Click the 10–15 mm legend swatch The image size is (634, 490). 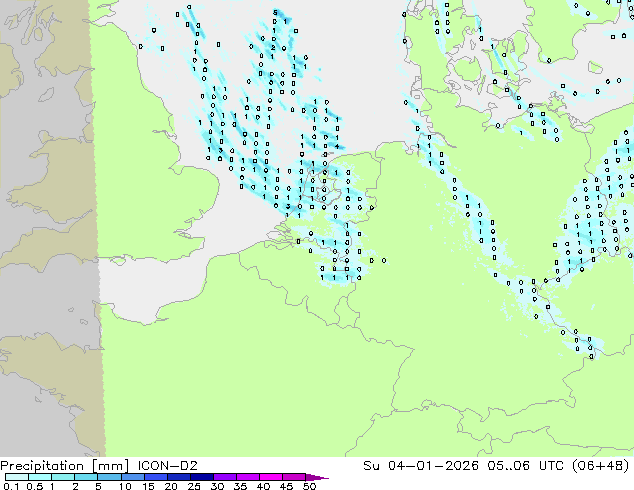pos(132,477)
